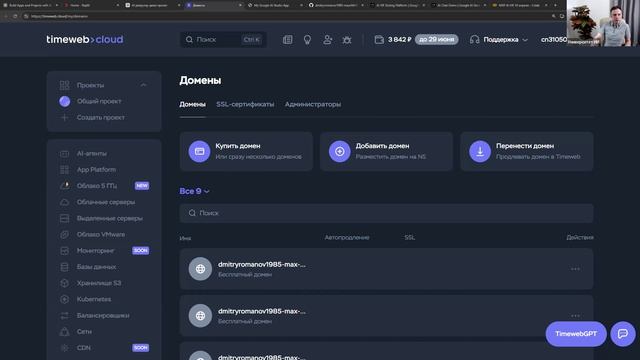
Task: Open the Все 9 filter dropdown
Action: pyautogui.click(x=194, y=191)
